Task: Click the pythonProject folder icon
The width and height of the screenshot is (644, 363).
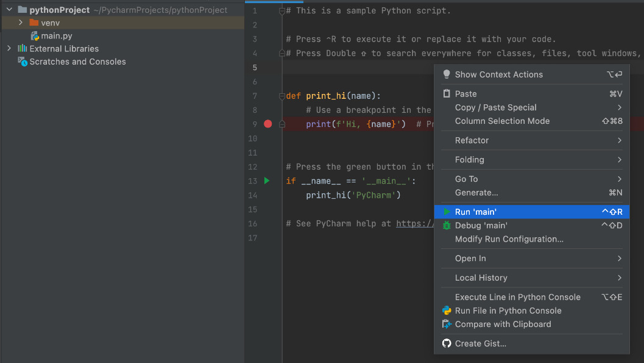Action: [x=23, y=9]
